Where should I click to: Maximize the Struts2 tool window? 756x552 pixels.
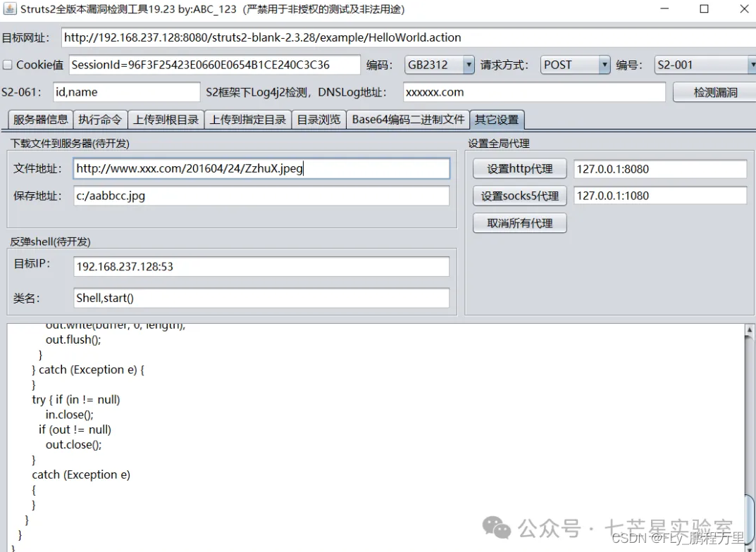704,9
